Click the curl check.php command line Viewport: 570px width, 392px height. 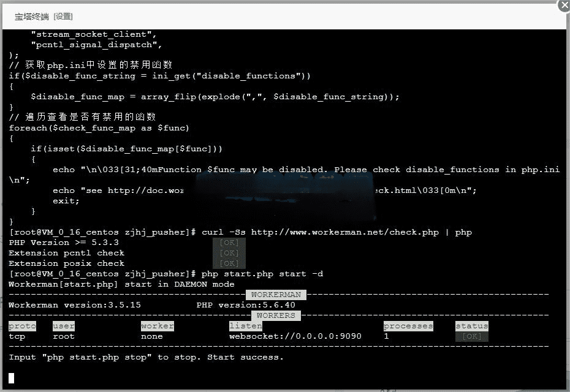[x=241, y=232]
